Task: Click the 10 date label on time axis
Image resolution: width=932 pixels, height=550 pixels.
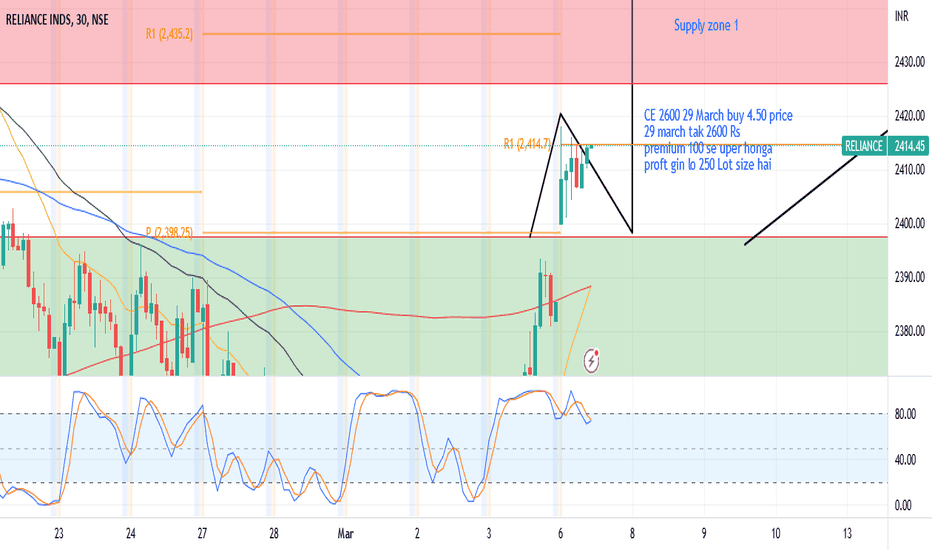Action: [776, 533]
